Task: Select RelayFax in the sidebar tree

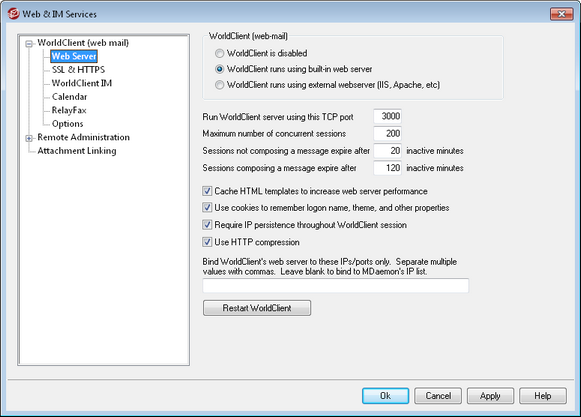Action: click(x=69, y=110)
